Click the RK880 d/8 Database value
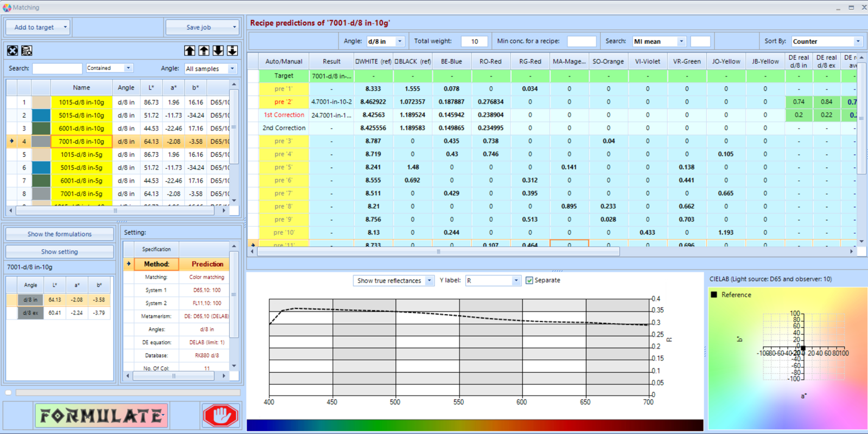The height and width of the screenshot is (434, 868). [206, 355]
